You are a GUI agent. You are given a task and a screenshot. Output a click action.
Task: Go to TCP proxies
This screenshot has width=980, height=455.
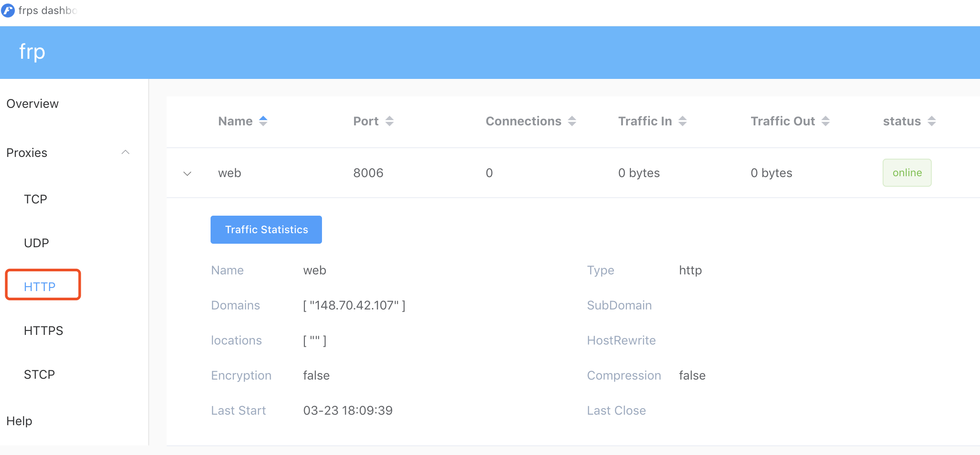click(x=36, y=199)
